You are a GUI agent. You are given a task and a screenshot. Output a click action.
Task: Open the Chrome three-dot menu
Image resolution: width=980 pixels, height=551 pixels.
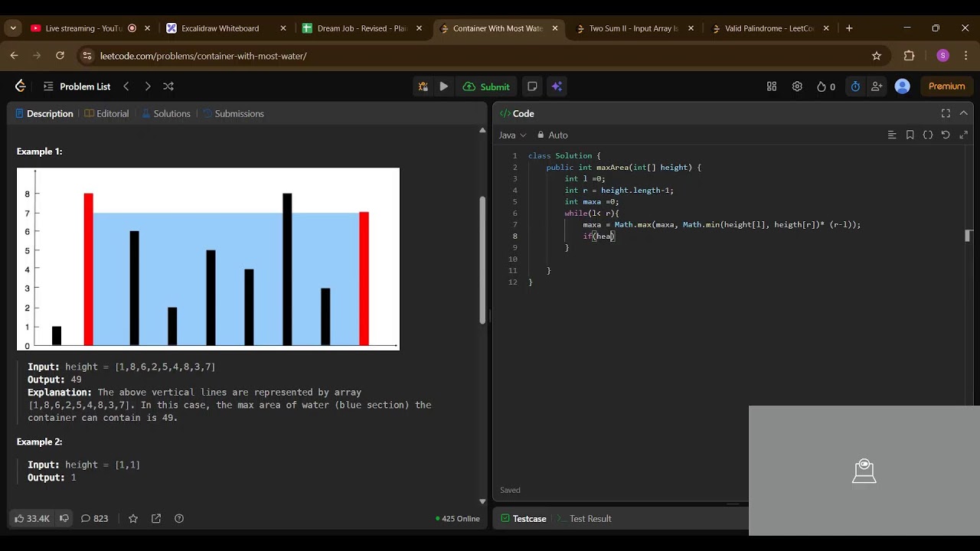click(x=966, y=56)
